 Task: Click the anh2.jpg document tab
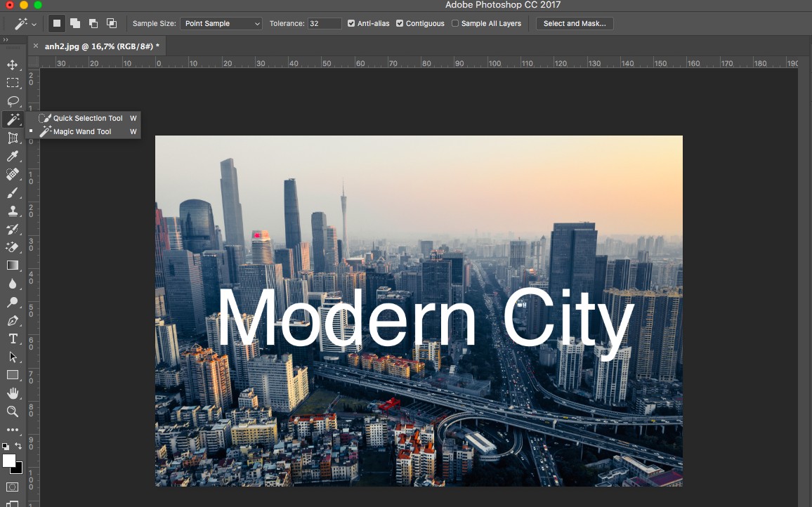tap(103, 46)
